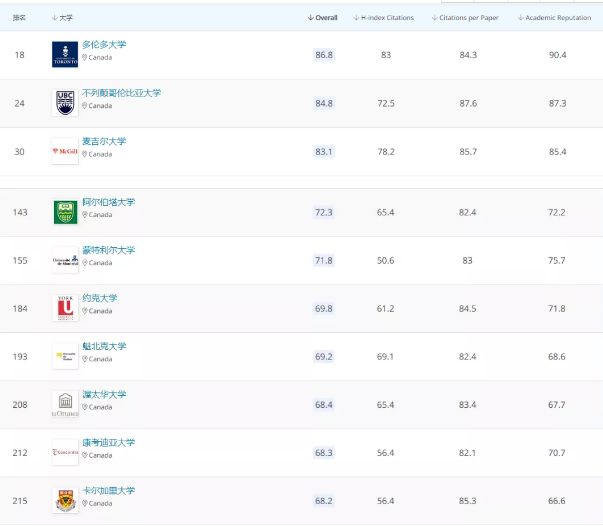Click Academic Reputation value 70.7

pos(557,453)
